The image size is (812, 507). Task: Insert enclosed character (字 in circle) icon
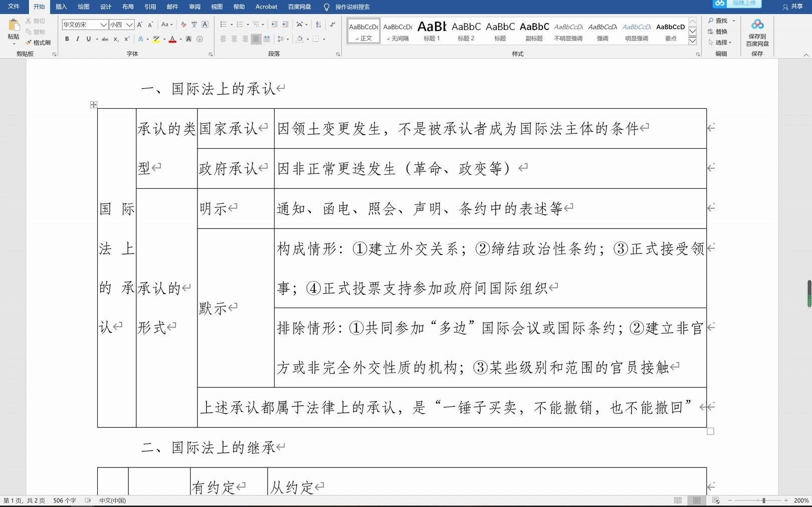point(199,39)
